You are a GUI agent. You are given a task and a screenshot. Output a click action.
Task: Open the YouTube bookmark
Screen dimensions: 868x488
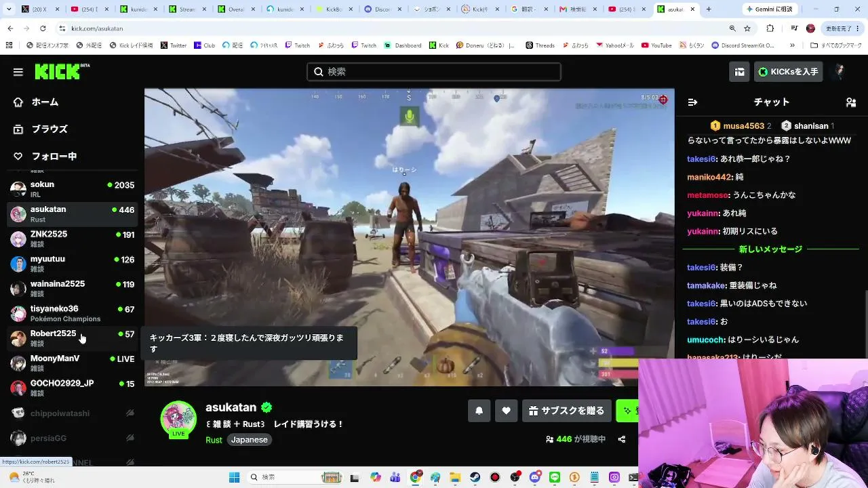656,45
